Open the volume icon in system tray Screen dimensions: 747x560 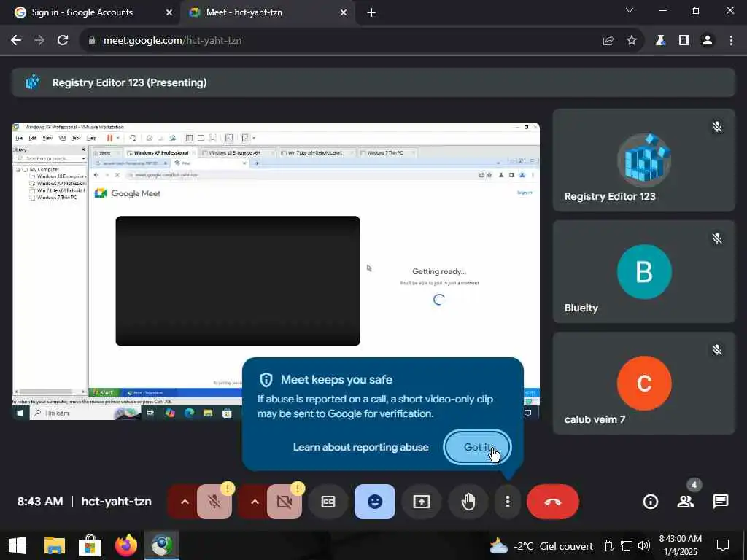643,545
